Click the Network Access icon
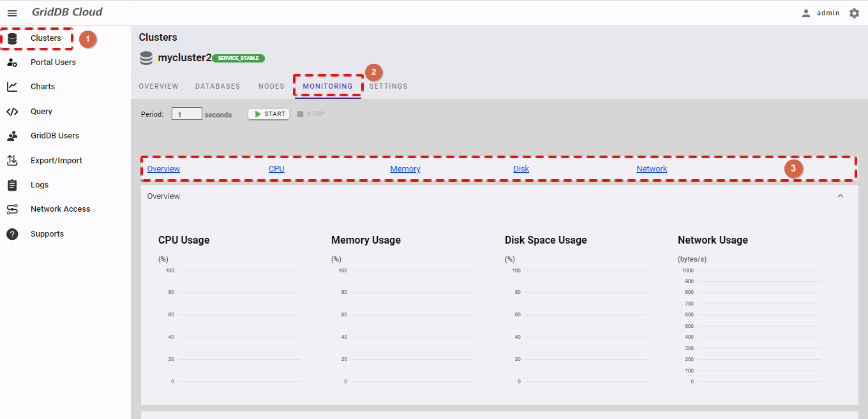This screenshot has width=868, height=419. [12, 209]
